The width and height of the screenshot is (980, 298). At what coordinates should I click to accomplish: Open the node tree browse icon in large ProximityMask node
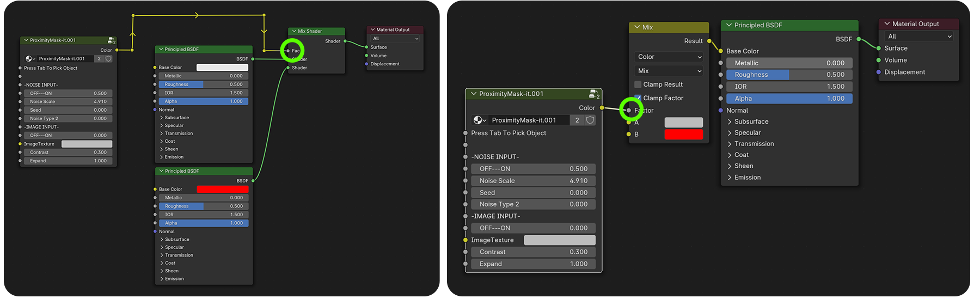[x=480, y=120]
